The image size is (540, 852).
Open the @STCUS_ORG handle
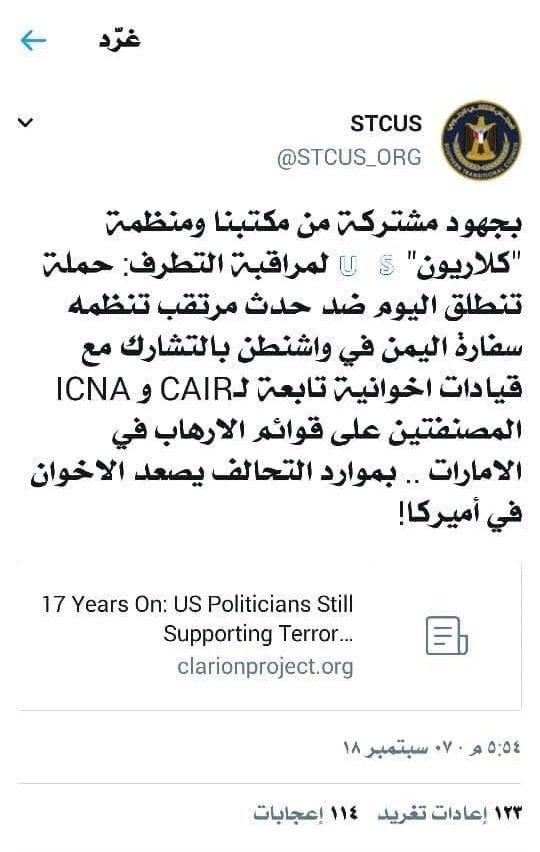tap(349, 157)
